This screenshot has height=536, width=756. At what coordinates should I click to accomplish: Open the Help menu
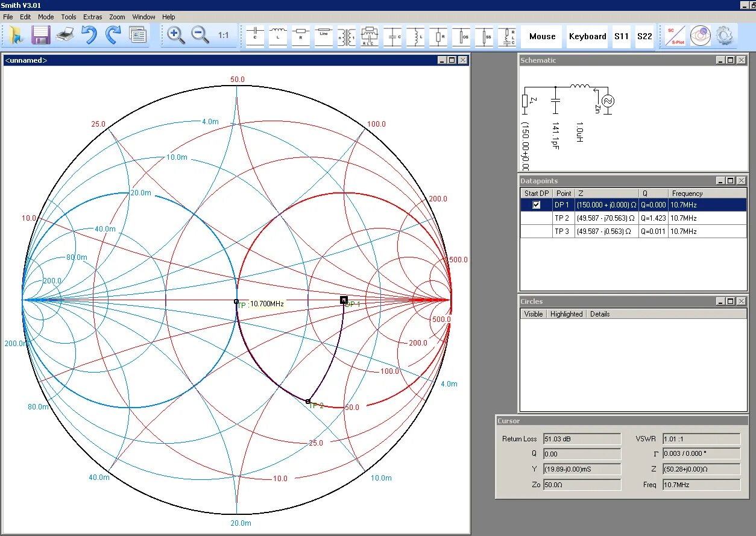[x=169, y=17]
